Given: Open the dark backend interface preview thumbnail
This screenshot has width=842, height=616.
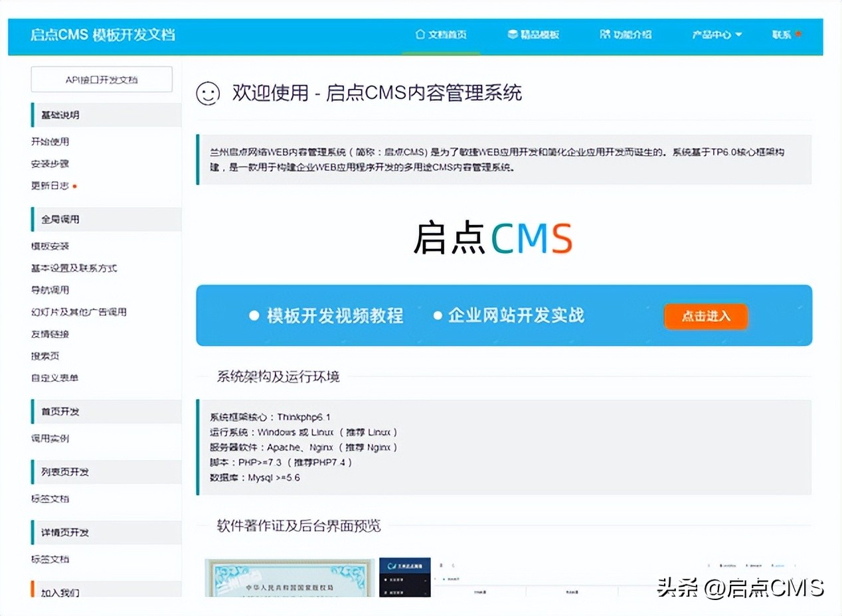Looking at the screenshot, I should coord(404,577).
